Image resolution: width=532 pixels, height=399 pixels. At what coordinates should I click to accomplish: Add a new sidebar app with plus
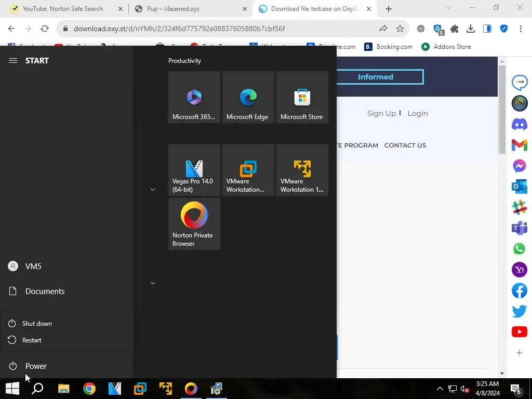520,353
